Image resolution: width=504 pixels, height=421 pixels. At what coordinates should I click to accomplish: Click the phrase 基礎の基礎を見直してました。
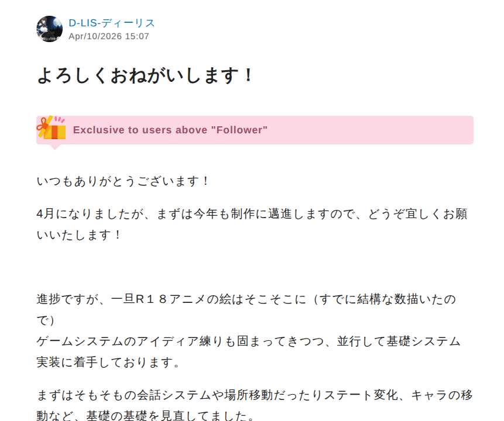[171, 415]
